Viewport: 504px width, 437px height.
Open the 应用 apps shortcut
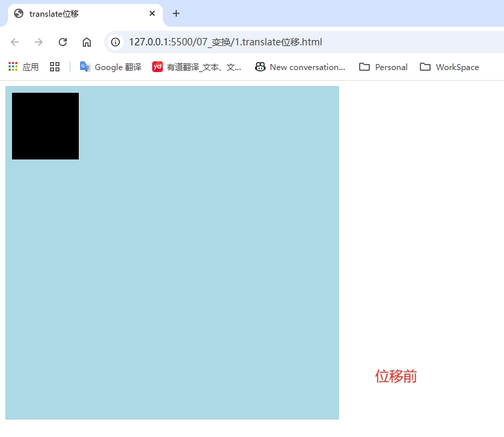[x=23, y=67]
